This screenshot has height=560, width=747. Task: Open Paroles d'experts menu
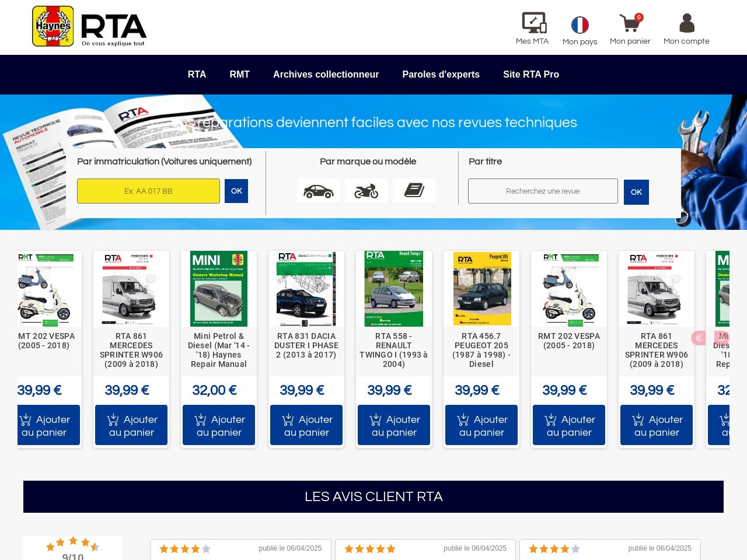441,74
